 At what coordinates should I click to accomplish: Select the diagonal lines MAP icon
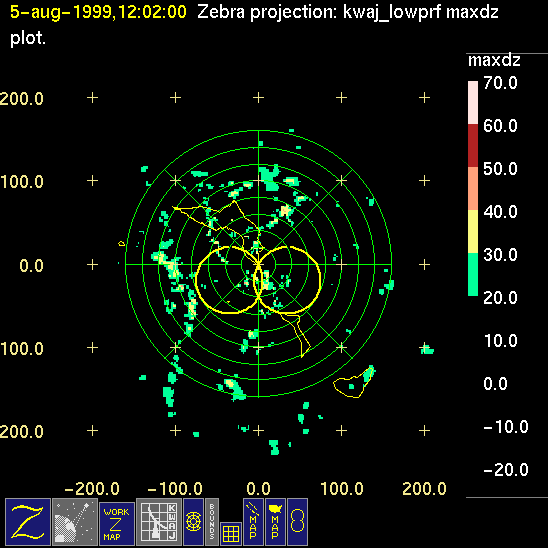coord(253,522)
